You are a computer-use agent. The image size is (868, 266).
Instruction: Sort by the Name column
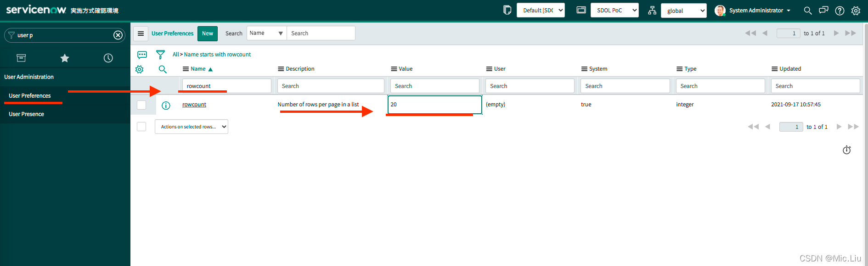(x=198, y=69)
